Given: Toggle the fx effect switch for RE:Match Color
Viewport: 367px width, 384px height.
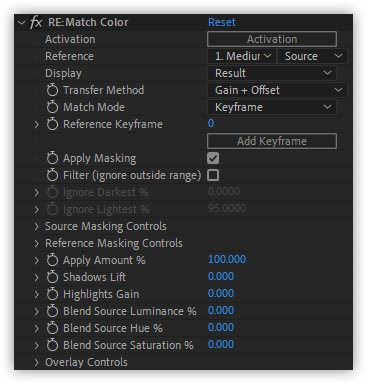Looking at the screenshot, I should pos(36,22).
